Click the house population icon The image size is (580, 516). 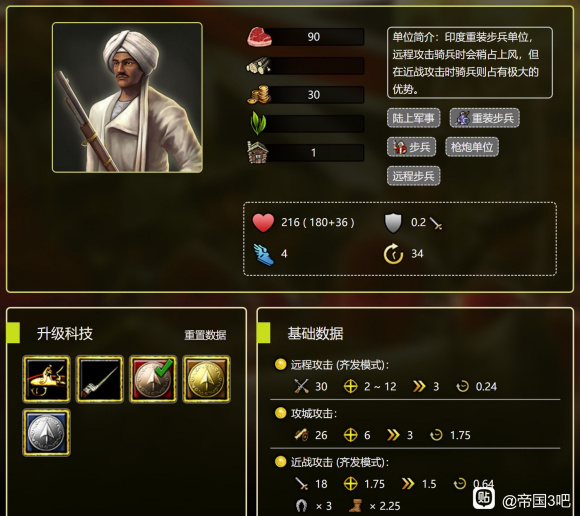[258, 152]
